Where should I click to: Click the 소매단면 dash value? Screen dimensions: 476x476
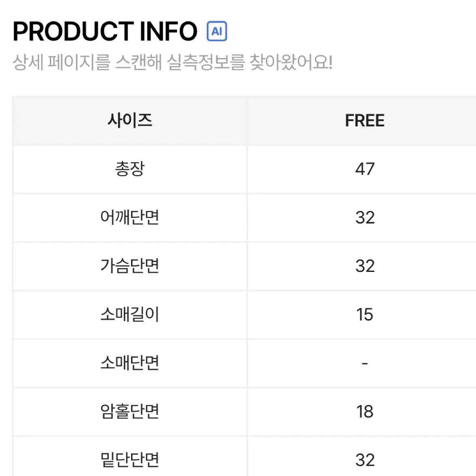[x=365, y=363]
